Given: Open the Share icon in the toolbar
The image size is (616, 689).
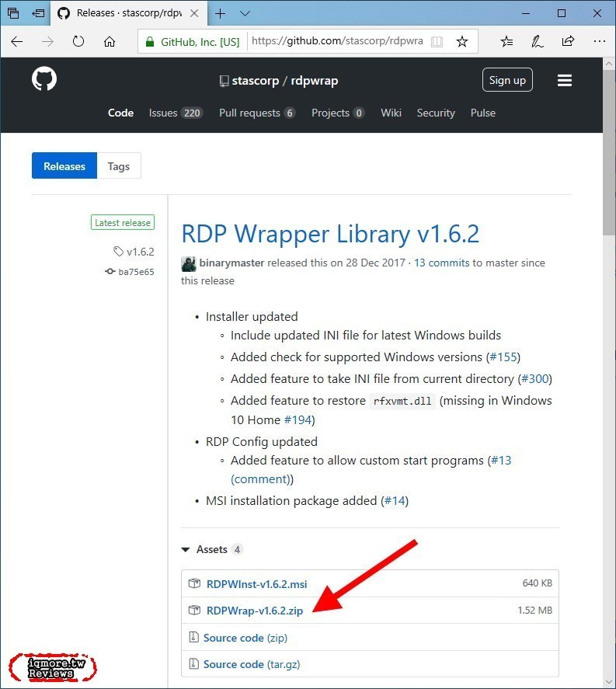Looking at the screenshot, I should coord(568,41).
